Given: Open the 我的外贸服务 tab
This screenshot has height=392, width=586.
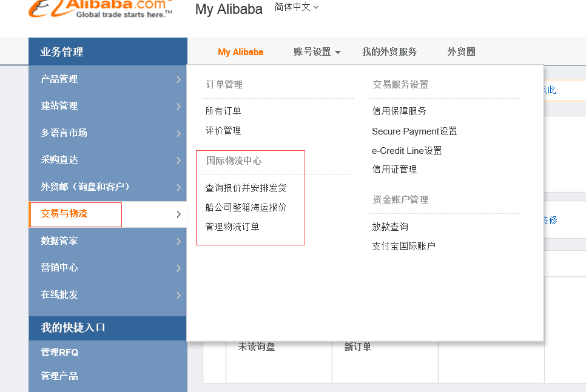Looking at the screenshot, I should point(389,52).
